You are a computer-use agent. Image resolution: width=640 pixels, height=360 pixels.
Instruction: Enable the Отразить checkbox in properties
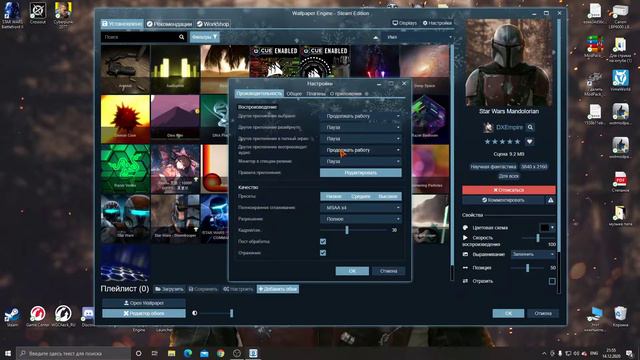552,281
